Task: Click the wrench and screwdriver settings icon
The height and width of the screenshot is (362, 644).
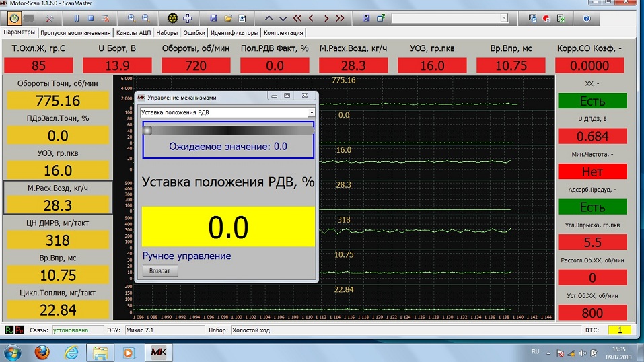Action: coord(50,18)
